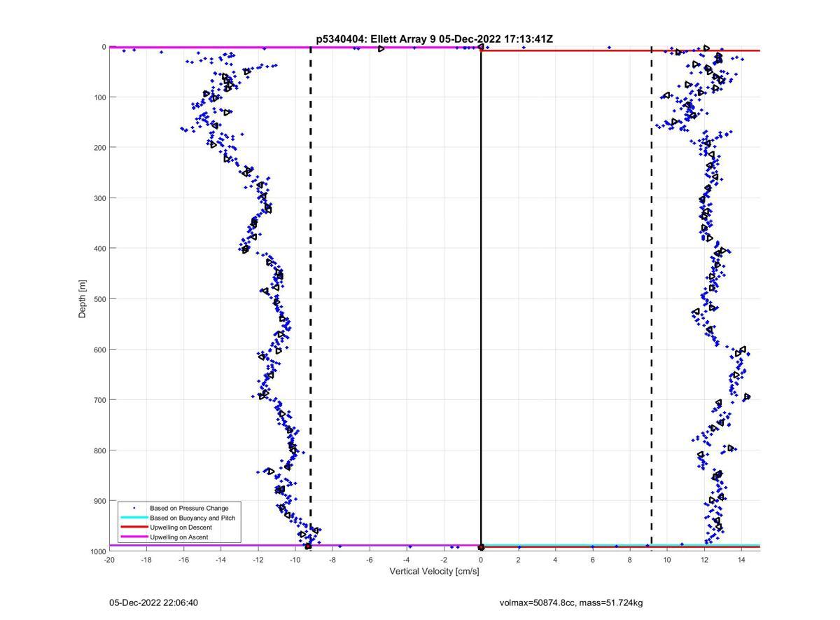Click legend entry "Upwelling on Ascent"
840x620 pixels.
click(178, 537)
